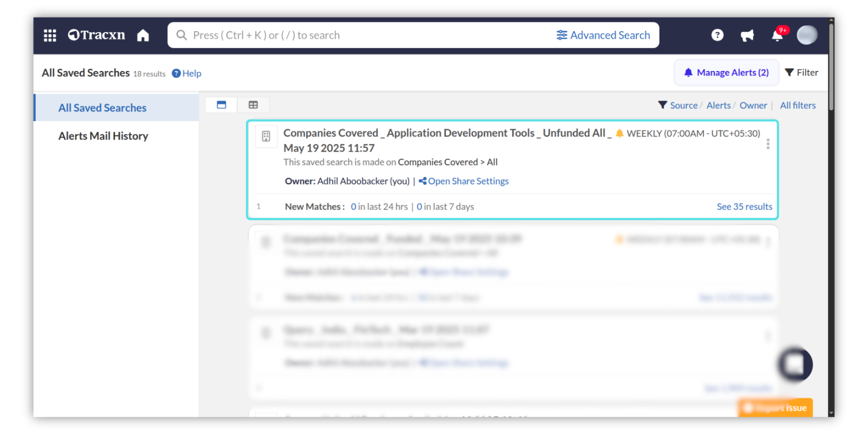Open the user profile avatar
Image resolution: width=868 pixels, height=434 pixels.
pyautogui.click(x=807, y=35)
